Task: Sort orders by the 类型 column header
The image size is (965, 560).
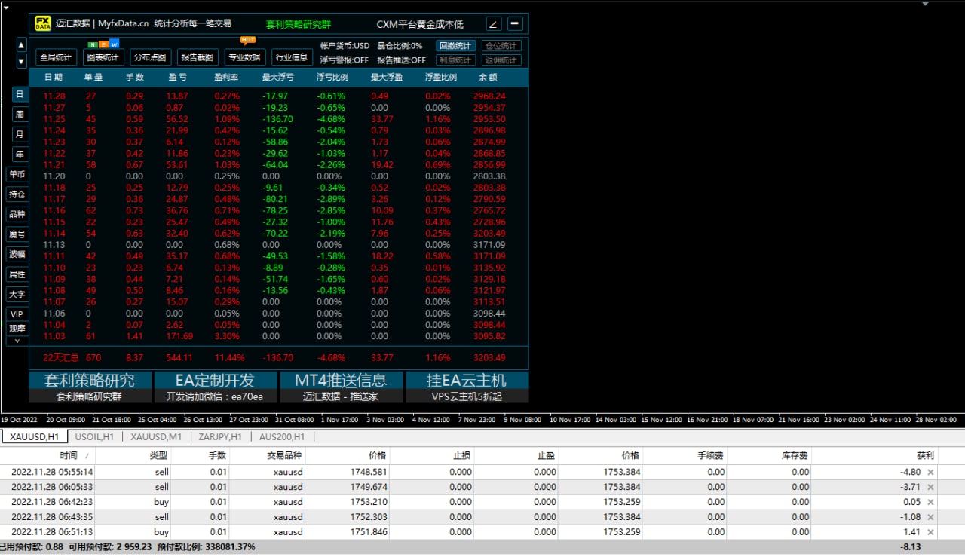Action: pyautogui.click(x=133, y=455)
